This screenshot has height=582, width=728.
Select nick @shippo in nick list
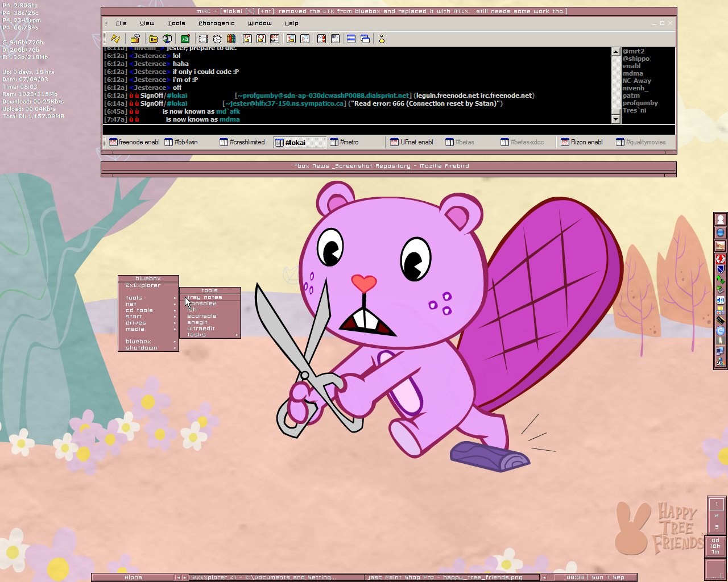coord(636,59)
